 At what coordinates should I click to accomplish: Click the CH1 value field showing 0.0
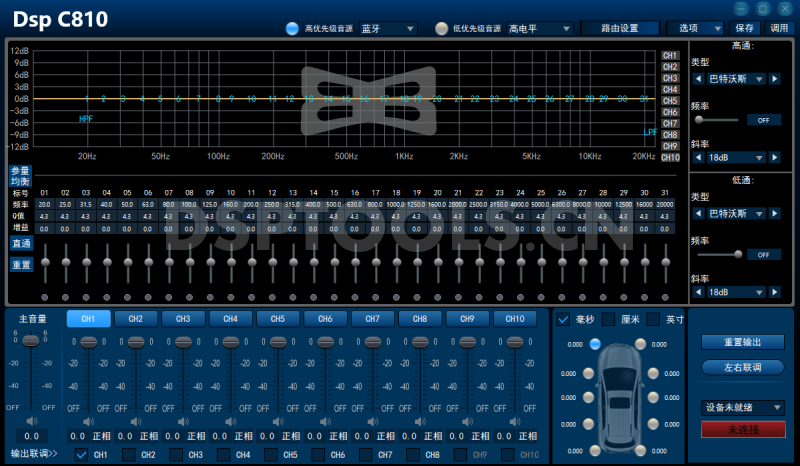coord(77,436)
